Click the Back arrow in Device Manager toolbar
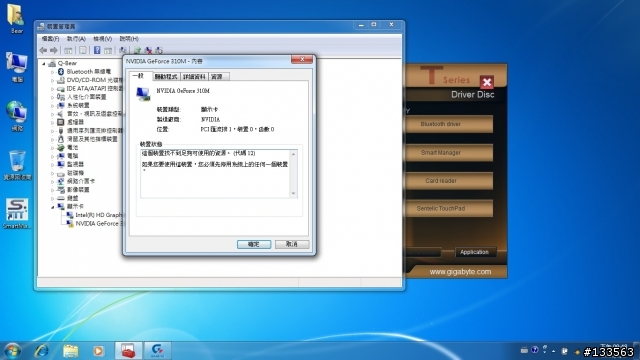The image size is (640, 360). (x=43, y=50)
